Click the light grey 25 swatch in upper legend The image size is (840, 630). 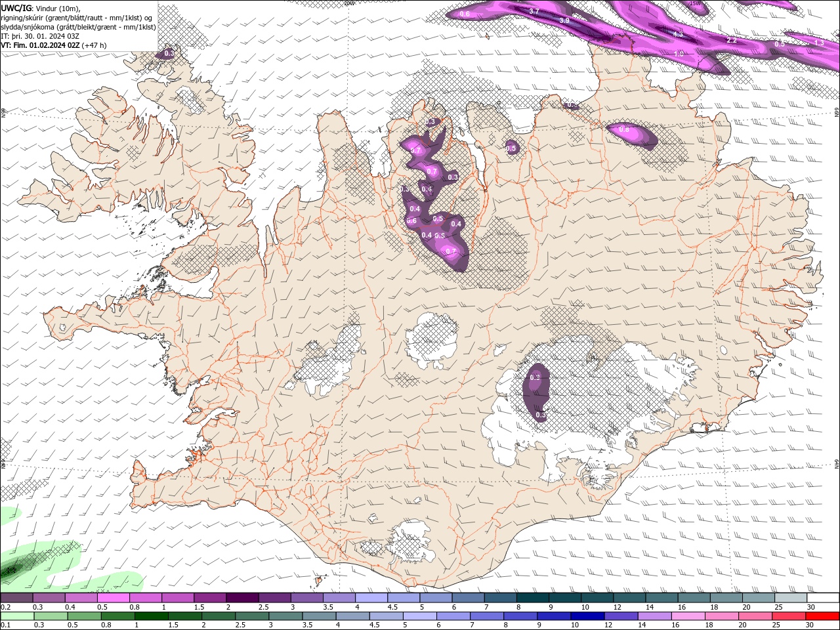(x=791, y=598)
